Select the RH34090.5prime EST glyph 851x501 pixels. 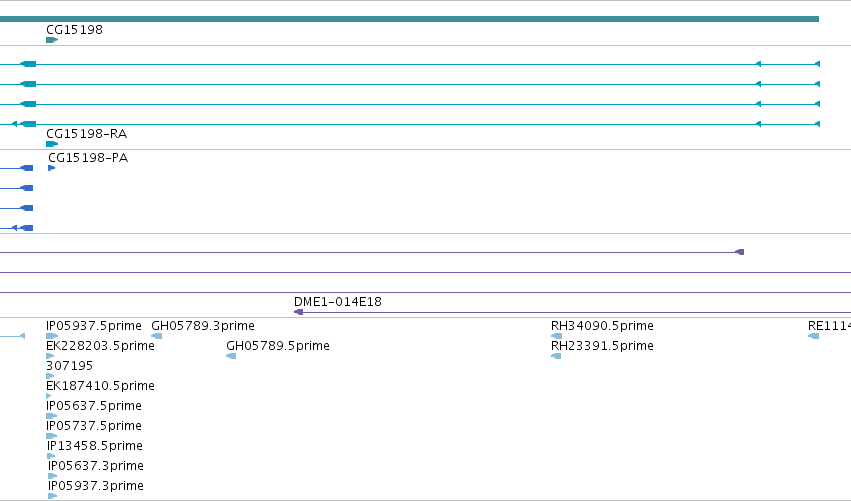click(556, 336)
